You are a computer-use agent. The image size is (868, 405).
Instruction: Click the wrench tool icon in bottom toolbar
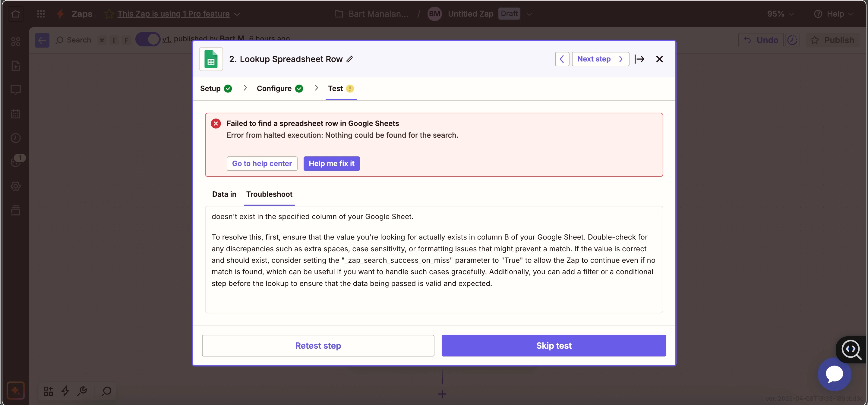pyautogui.click(x=82, y=391)
